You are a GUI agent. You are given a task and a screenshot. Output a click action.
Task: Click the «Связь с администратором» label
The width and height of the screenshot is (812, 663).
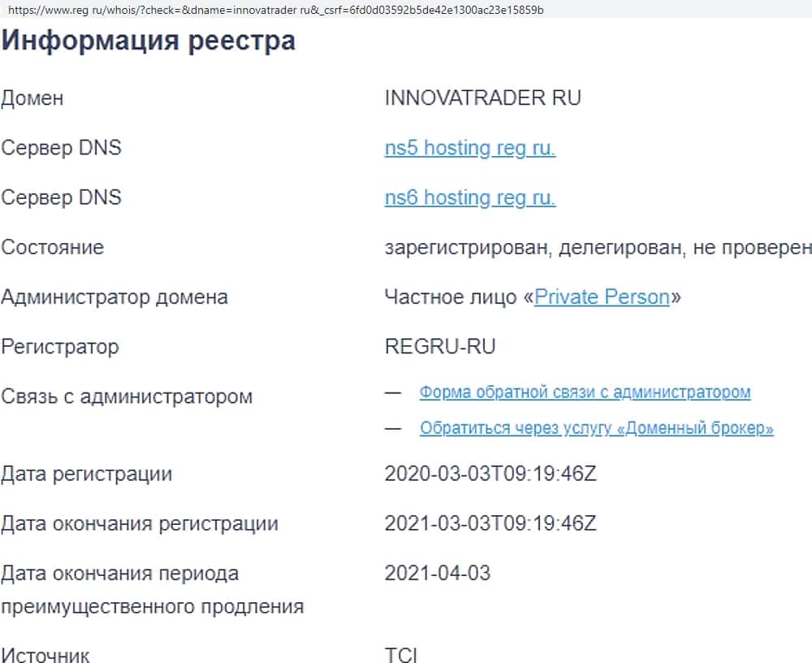point(127,397)
